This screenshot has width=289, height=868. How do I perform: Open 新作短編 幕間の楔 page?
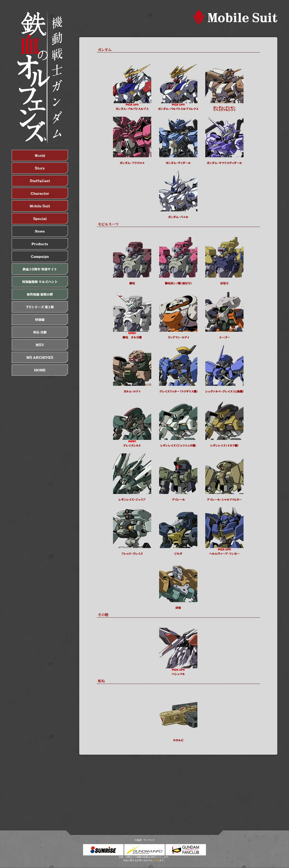40,295
